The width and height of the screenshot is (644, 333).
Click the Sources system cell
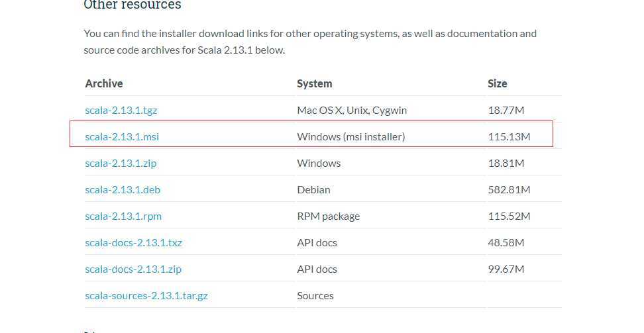coord(315,296)
